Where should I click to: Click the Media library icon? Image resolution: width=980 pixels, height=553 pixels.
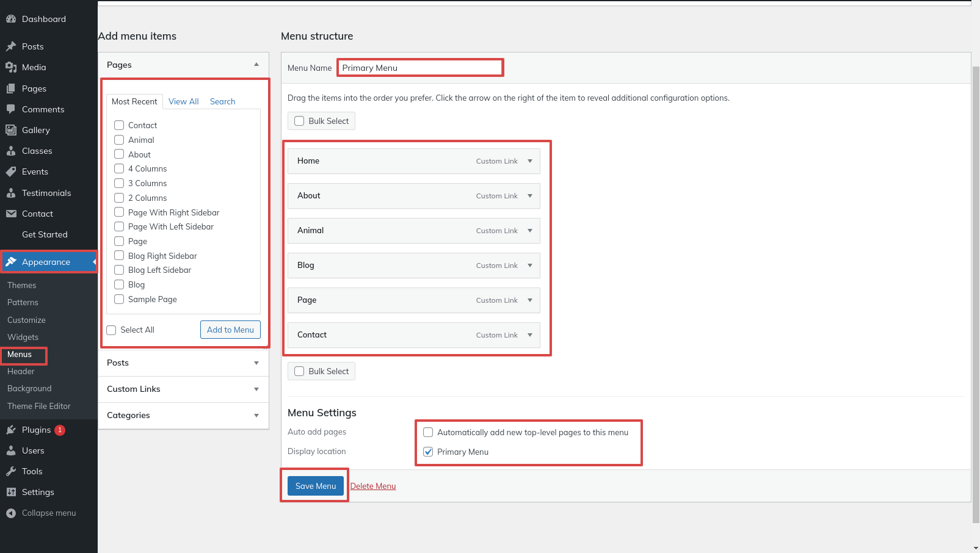pos(11,67)
